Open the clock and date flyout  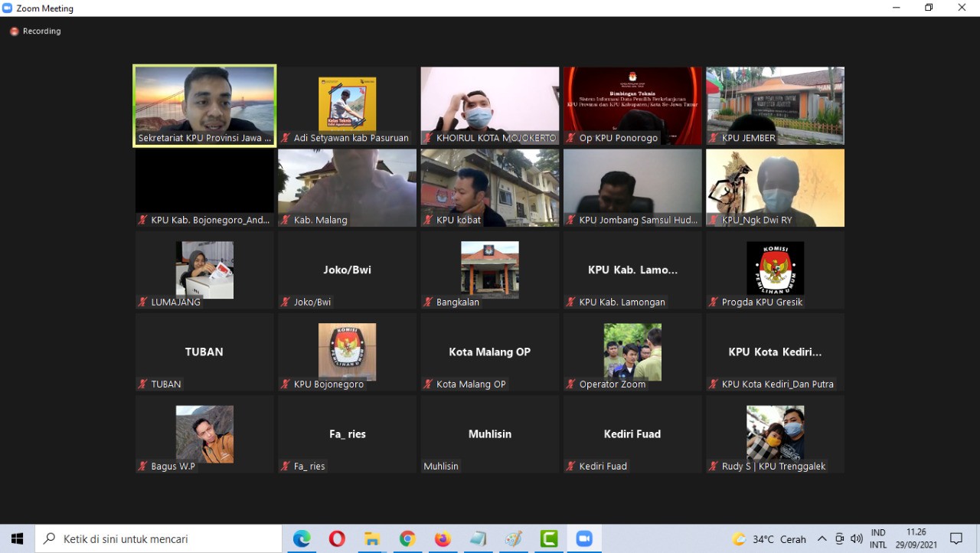click(916, 539)
